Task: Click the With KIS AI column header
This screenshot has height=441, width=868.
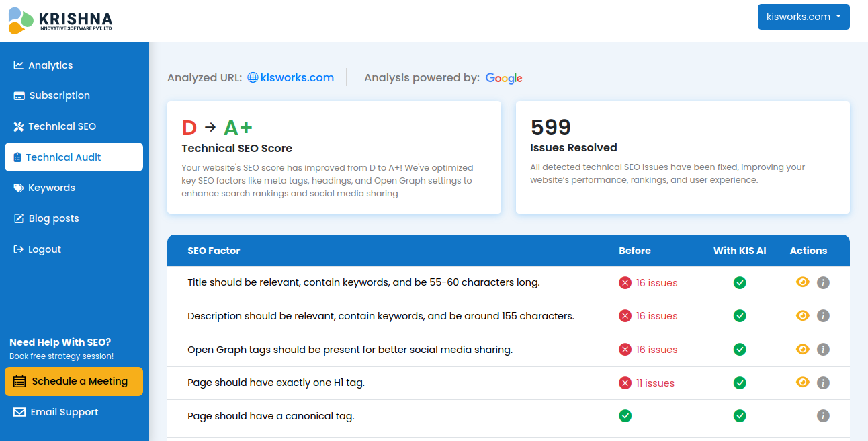Action: click(x=740, y=251)
